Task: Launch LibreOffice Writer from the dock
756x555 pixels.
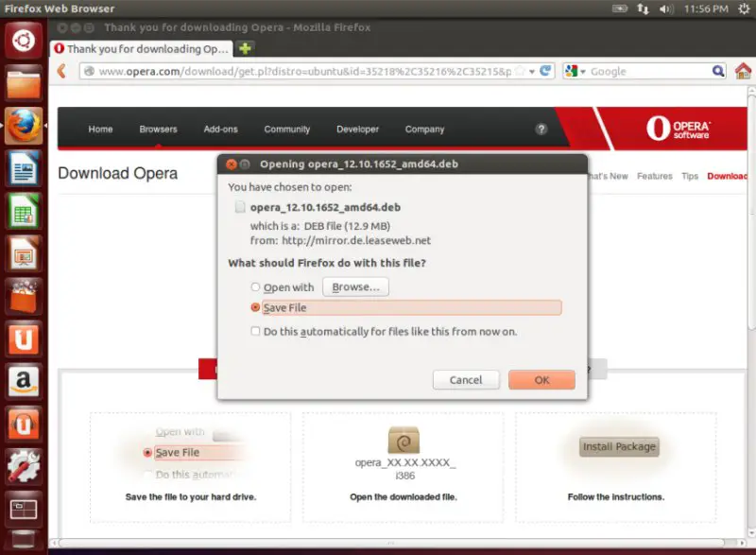Action: 23,168
